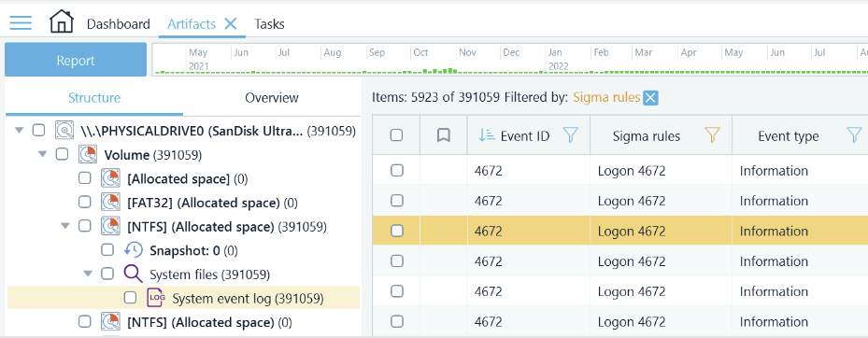Click the System files magnifier icon
This screenshot has height=338, width=868.
[133, 274]
